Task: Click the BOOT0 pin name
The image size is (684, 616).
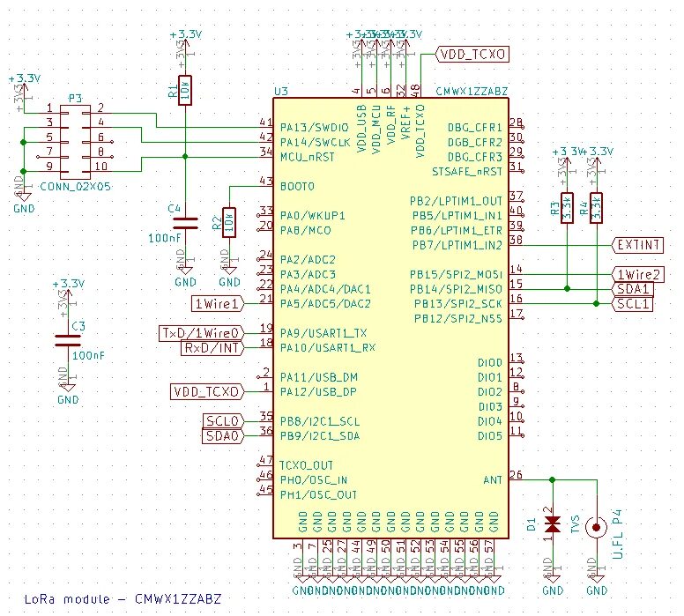Action: click(297, 186)
